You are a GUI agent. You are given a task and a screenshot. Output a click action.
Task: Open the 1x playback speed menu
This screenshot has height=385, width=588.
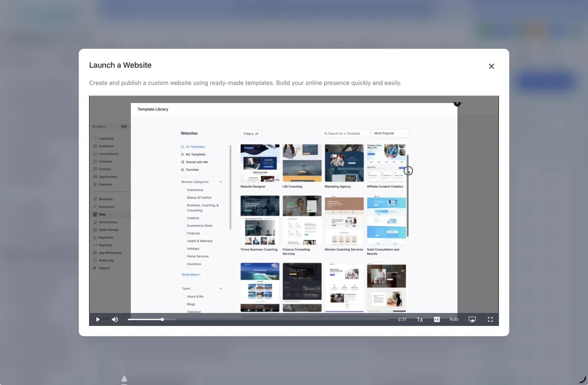(x=420, y=319)
